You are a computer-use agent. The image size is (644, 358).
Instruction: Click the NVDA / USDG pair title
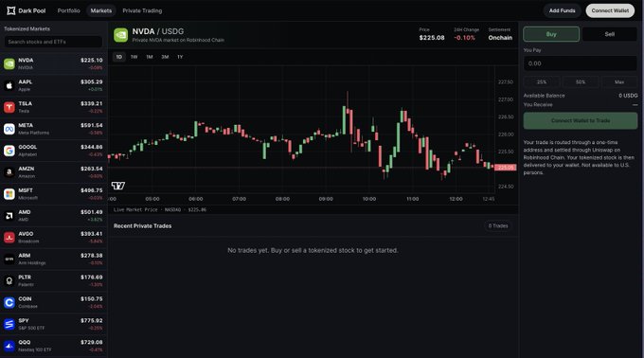[158, 31]
